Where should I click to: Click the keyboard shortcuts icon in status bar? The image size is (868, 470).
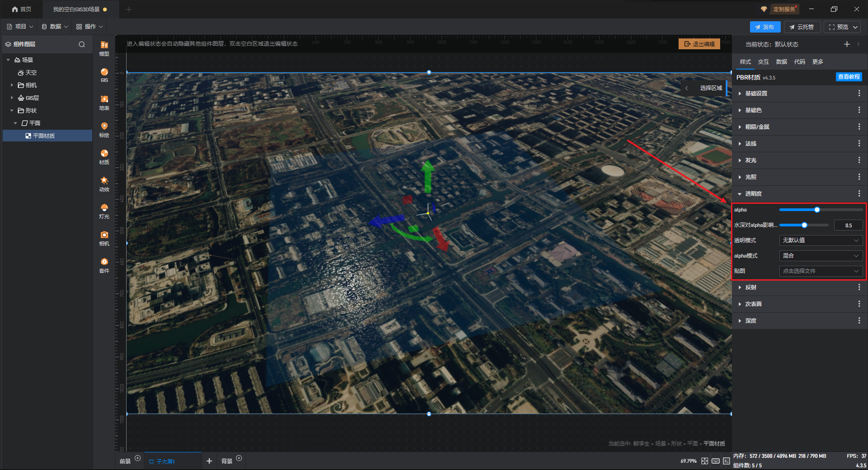click(x=716, y=461)
